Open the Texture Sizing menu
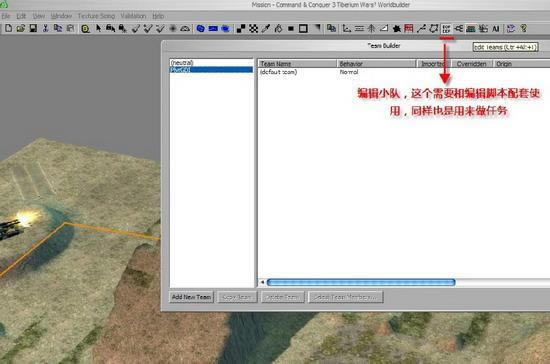 [x=96, y=16]
